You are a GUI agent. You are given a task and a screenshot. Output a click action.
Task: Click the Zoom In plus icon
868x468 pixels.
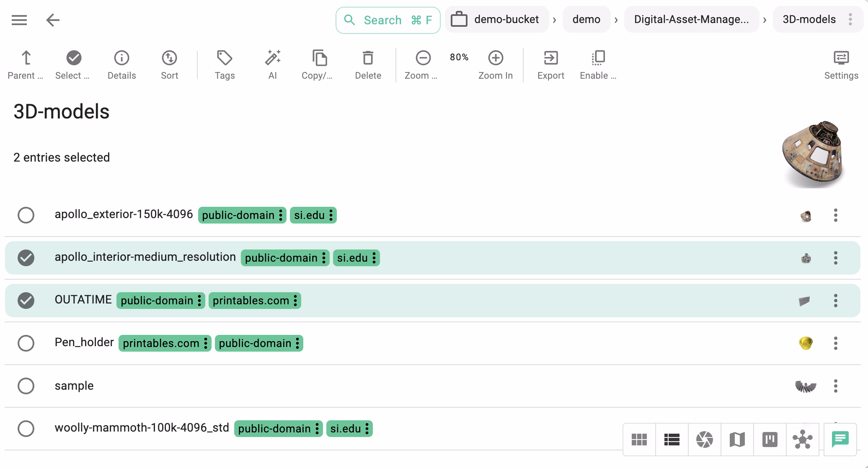[x=496, y=58]
